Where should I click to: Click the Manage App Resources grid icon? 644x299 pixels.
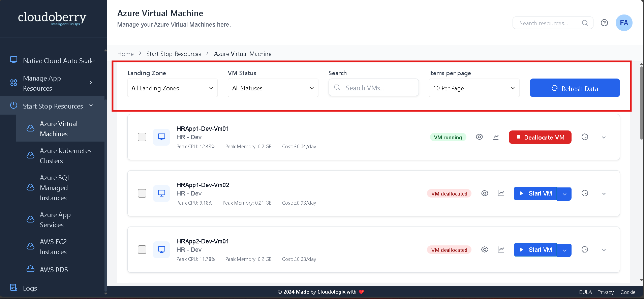pyautogui.click(x=13, y=83)
